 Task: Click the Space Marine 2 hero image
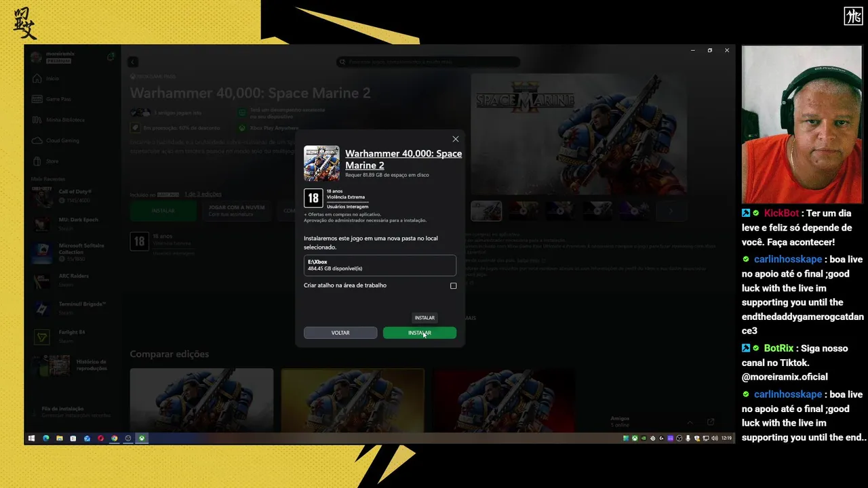[x=578, y=134]
